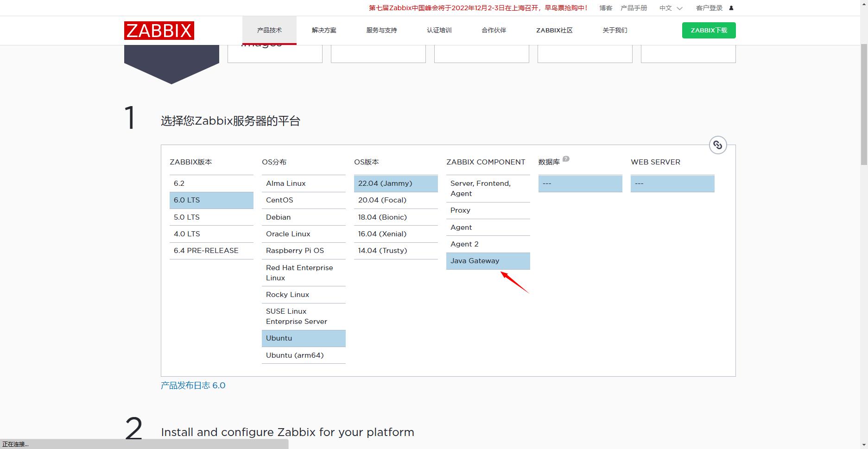Image resolution: width=868 pixels, height=449 pixels.
Task: Open the 解决方案 menu
Action: [x=324, y=31]
